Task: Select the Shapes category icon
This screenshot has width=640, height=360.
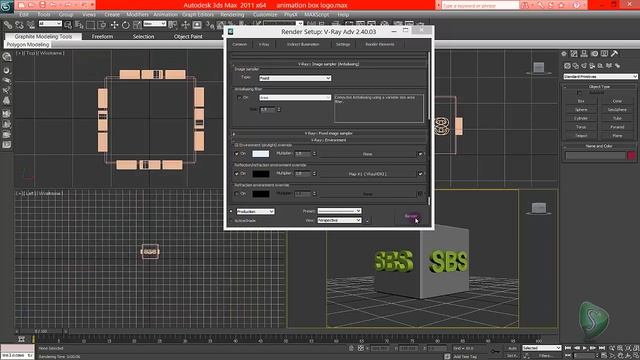Action: click(576, 65)
